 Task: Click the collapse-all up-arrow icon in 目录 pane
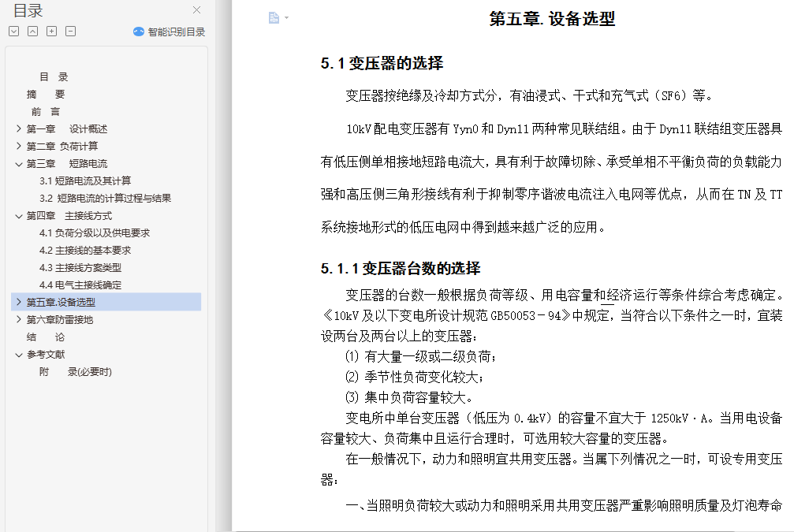click(32, 32)
